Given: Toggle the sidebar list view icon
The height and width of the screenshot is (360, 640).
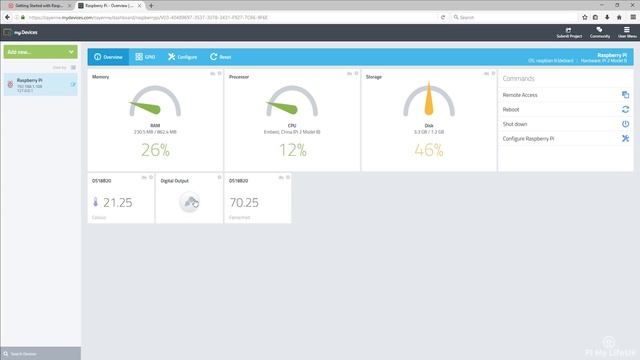Looking at the screenshot, I should (73, 67).
